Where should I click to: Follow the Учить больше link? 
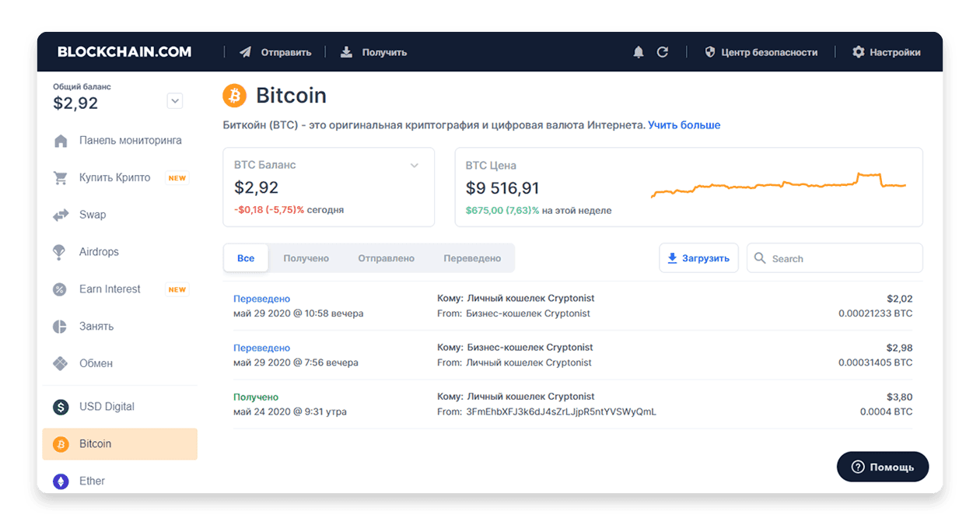tap(684, 125)
